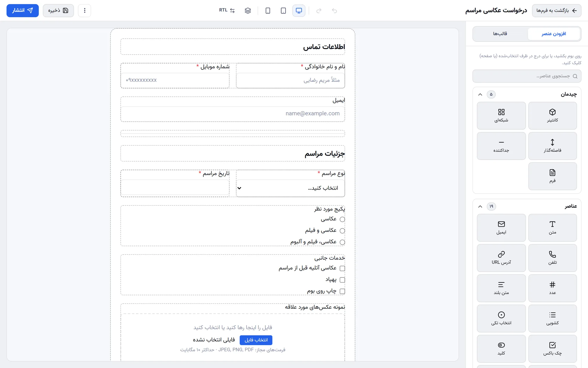The height and width of the screenshot is (368, 588).
Task: Click the انتشار publish button
Action: tap(22, 11)
